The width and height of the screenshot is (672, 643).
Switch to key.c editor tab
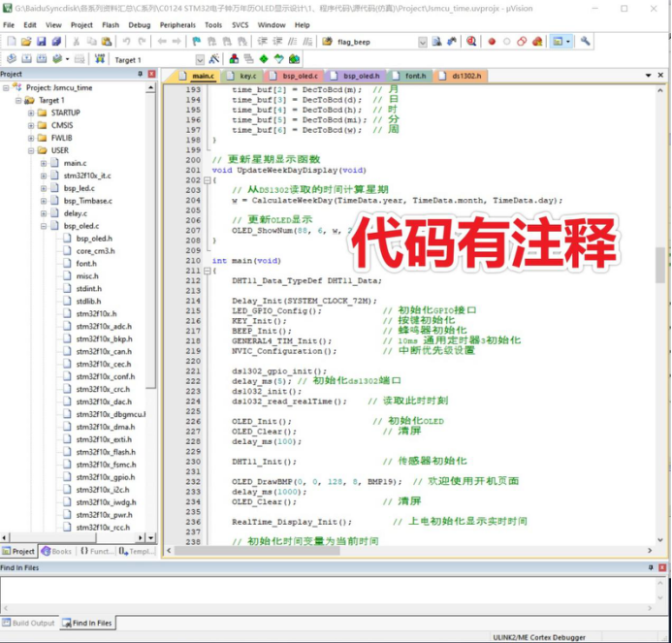(x=242, y=76)
